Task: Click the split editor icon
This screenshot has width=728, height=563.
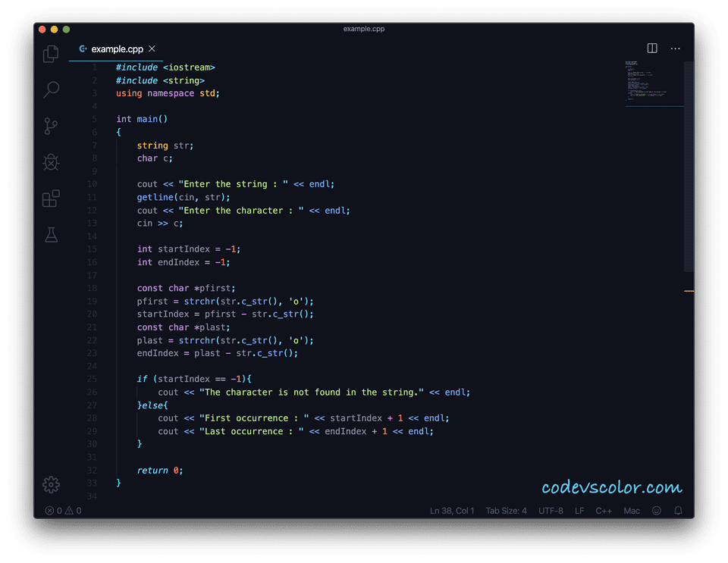Action: pyautogui.click(x=652, y=48)
